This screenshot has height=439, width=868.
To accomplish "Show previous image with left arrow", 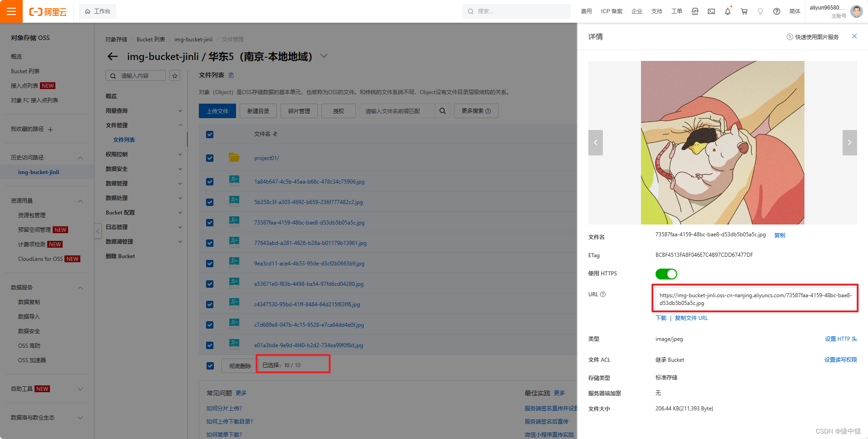I will click(x=596, y=143).
